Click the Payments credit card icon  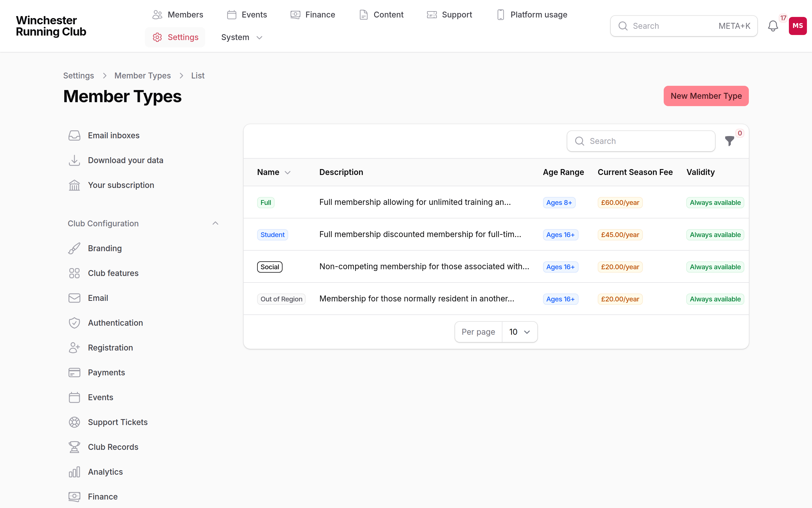(x=74, y=373)
